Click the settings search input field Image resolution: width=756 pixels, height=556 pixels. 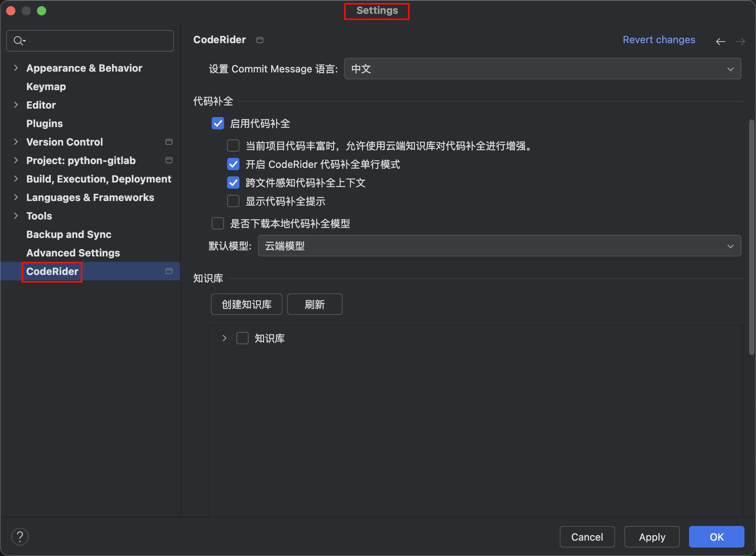pyautogui.click(x=96, y=40)
